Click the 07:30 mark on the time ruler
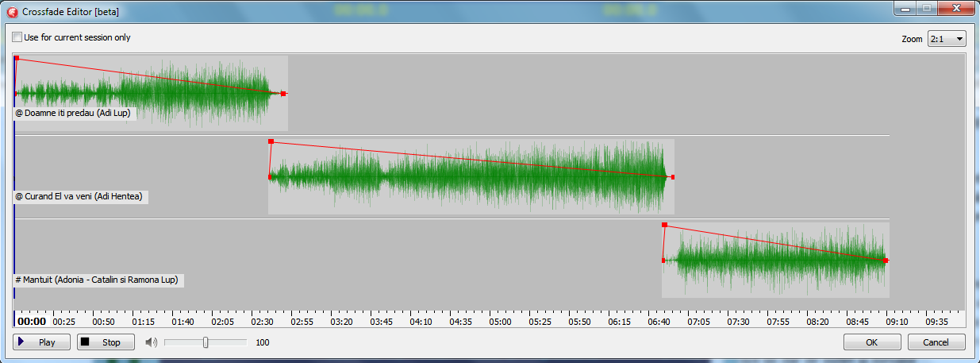 point(739,322)
